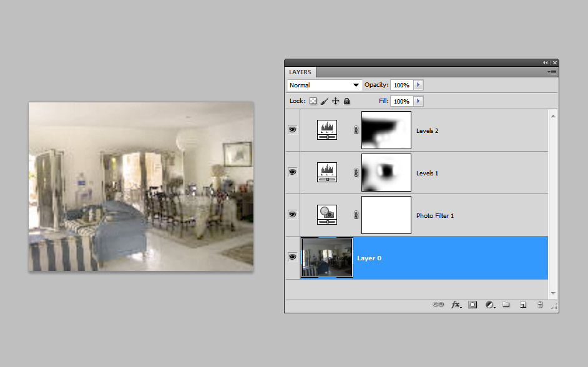This screenshot has width=588, height=367.
Task: Open the Layers panel options menu
Action: 552,72
